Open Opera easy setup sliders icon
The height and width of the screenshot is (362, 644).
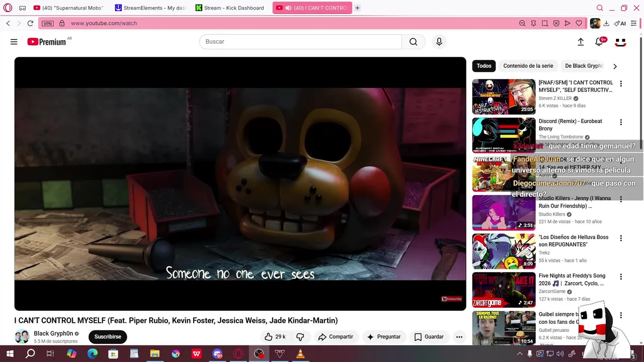pos(633,23)
